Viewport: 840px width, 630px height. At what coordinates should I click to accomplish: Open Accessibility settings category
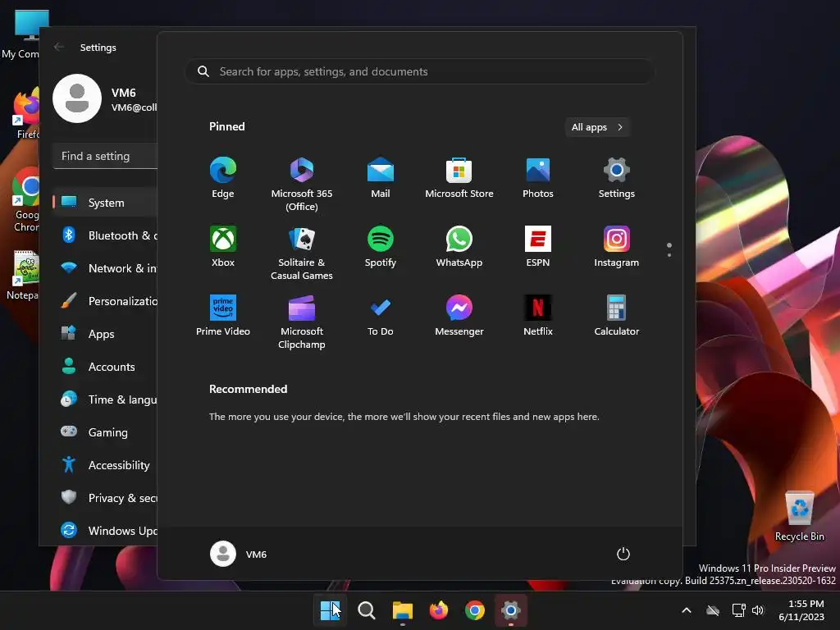click(x=106, y=465)
